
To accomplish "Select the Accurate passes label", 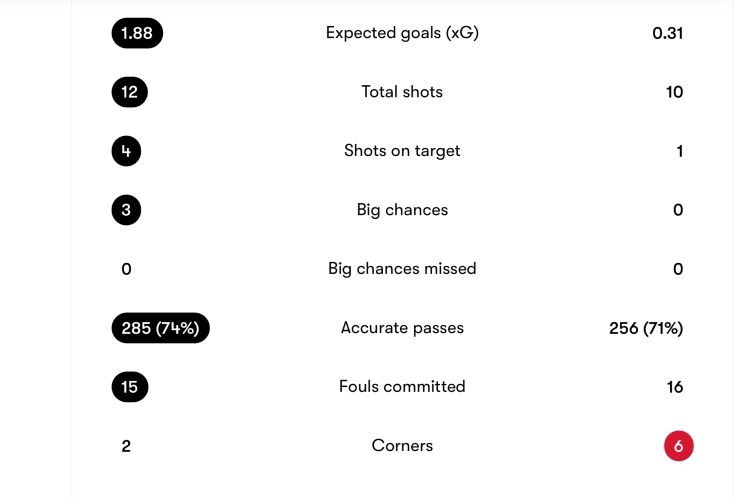I will 402,328.
